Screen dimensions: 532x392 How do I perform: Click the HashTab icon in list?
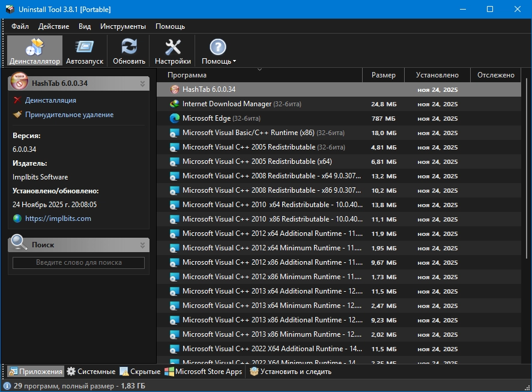pos(175,89)
